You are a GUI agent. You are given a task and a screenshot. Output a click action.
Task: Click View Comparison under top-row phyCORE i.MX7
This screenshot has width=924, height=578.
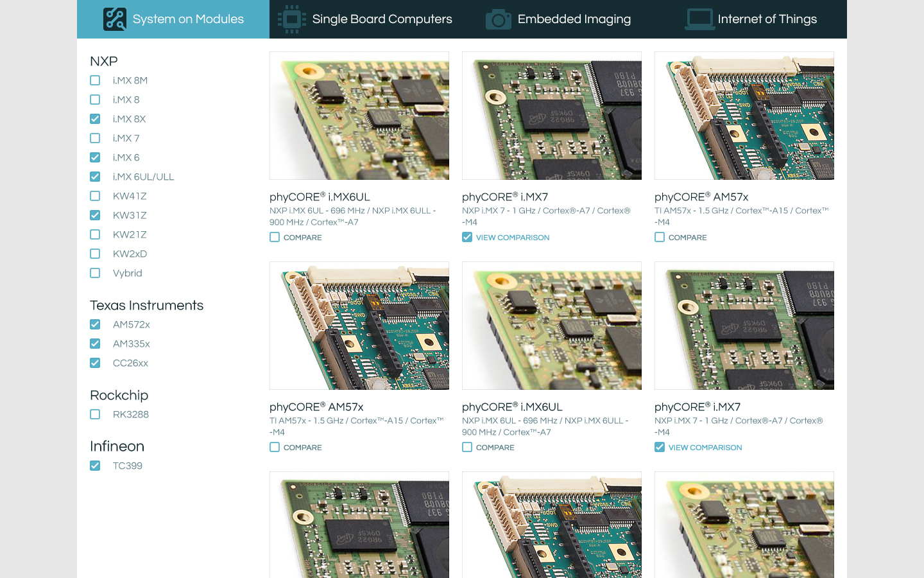click(x=512, y=238)
